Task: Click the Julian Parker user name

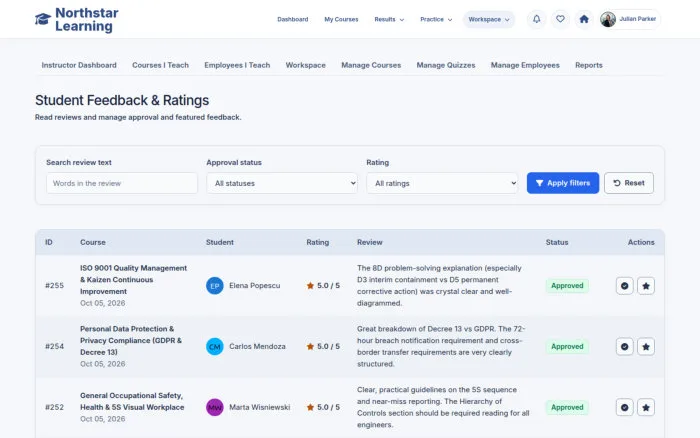Action: tap(638, 19)
